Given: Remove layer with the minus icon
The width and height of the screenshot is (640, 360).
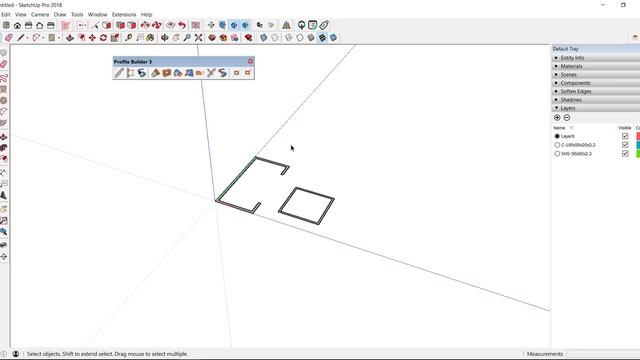Looking at the screenshot, I should (567, 118).
